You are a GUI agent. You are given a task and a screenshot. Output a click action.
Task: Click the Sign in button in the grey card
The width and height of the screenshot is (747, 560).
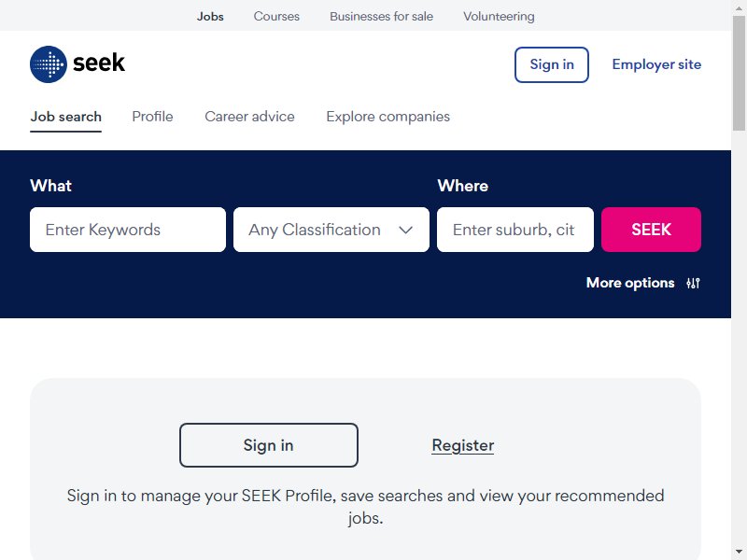tap(269, 445)
